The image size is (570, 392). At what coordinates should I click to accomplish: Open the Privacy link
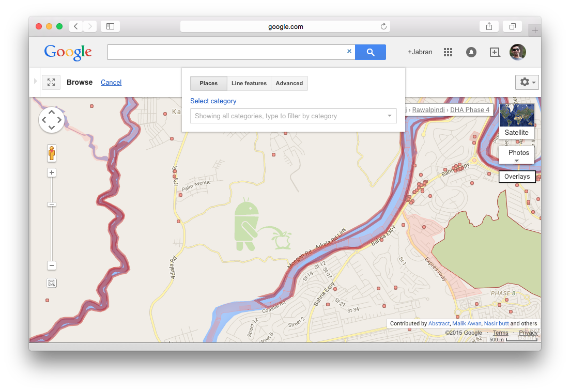coord(528,333)
